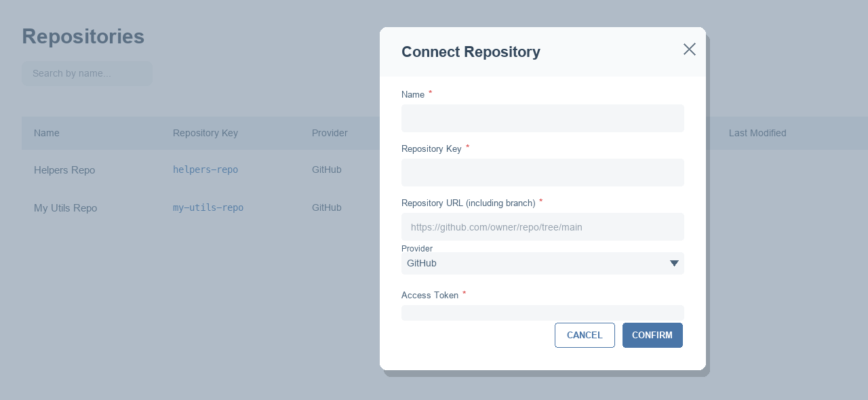Click the Repositories page heading
This screenshot has height=400, width=868.
83,36
